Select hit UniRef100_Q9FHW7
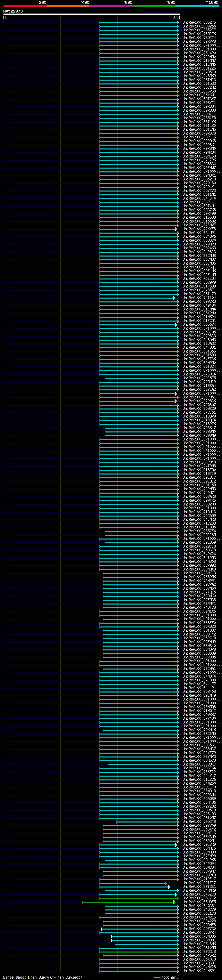 (x=199, y=168)
